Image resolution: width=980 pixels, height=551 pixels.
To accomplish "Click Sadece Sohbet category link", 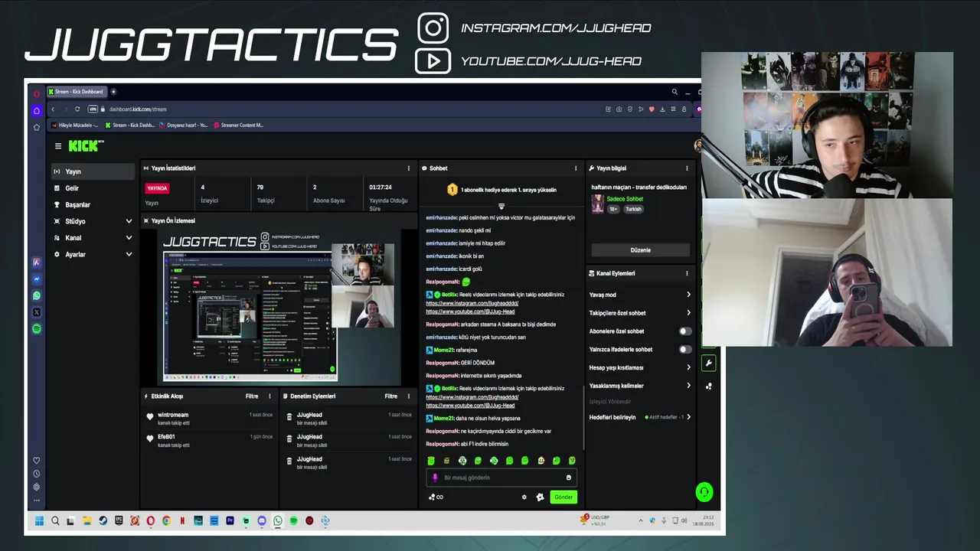I will (625, 199).
